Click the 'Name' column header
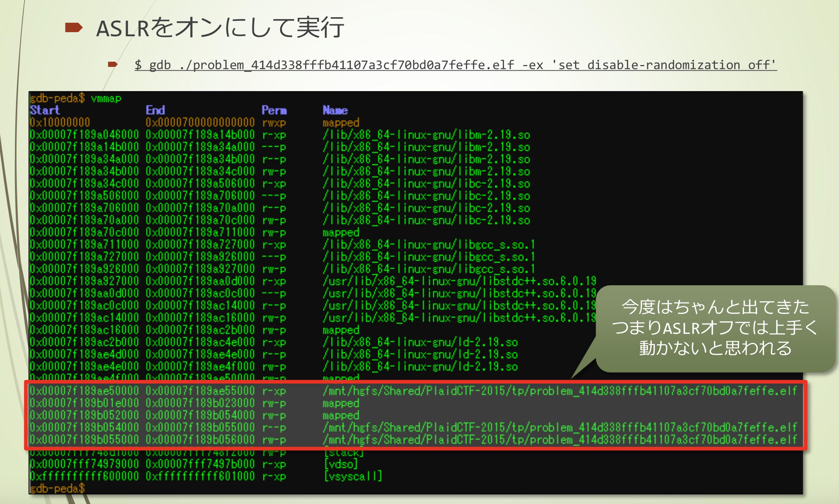This screenshot has width=839, height=504. [335, 110]
